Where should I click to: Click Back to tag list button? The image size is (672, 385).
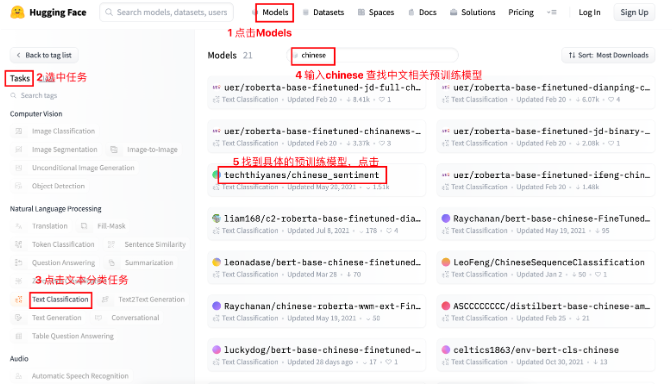44,55
